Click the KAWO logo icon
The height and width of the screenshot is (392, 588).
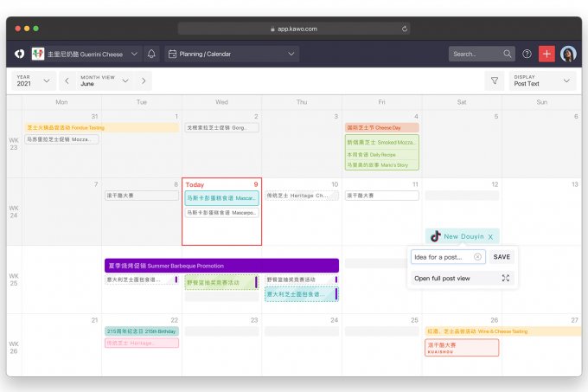[x=19, y=54]
